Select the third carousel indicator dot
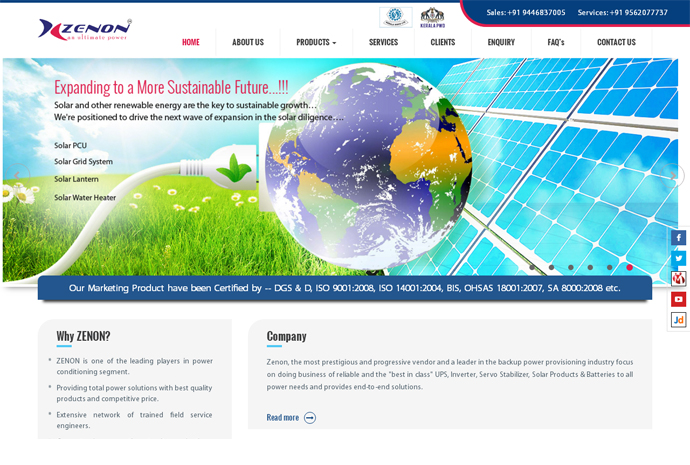This screenshot has width=690, height=465. pos(571,267)
